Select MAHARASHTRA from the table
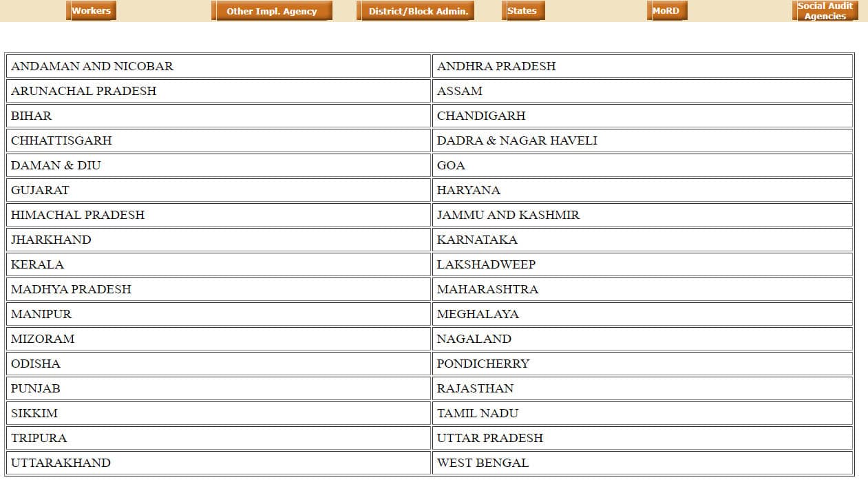The width and height of the screenshot is (868, 482). [487, 289]
